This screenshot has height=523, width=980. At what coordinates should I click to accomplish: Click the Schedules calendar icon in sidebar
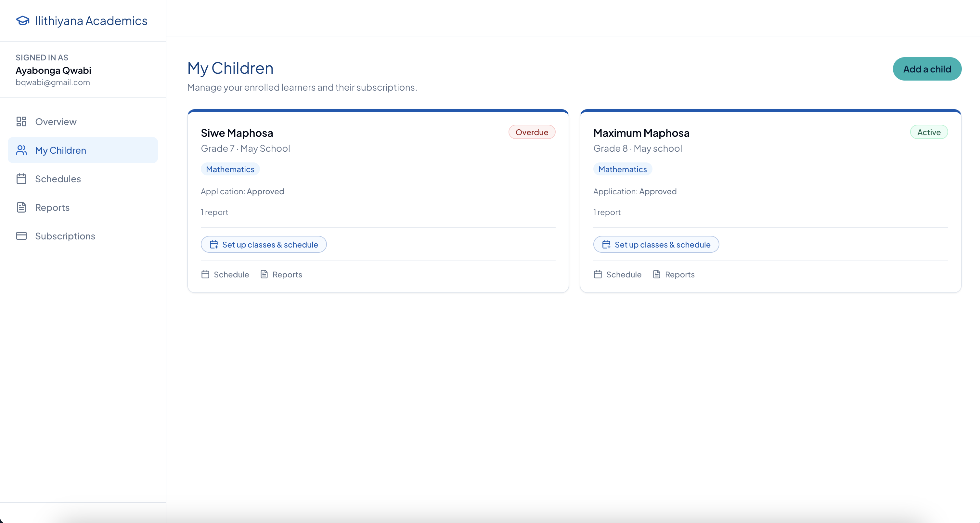21,179
